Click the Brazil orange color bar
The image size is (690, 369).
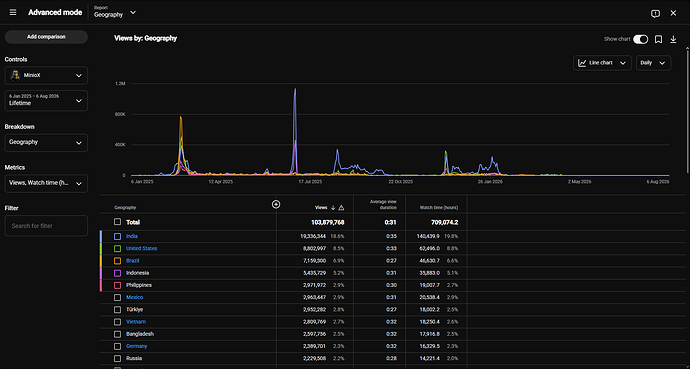(101, 261)
